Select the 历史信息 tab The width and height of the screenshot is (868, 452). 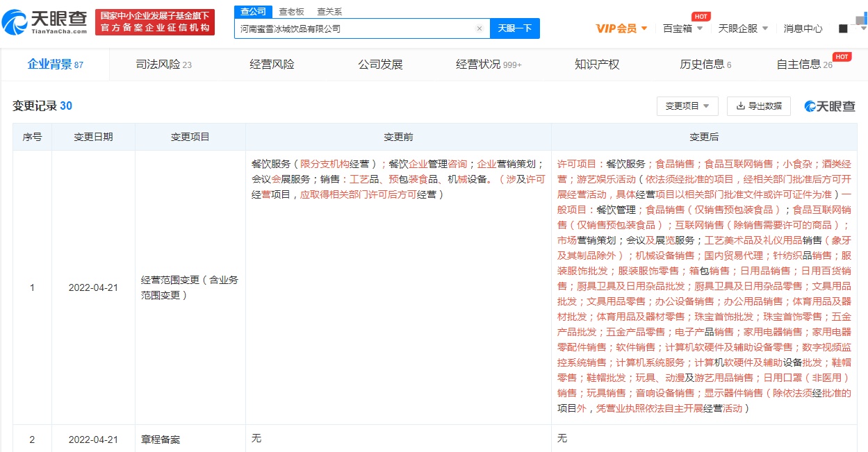click(705, 65)
